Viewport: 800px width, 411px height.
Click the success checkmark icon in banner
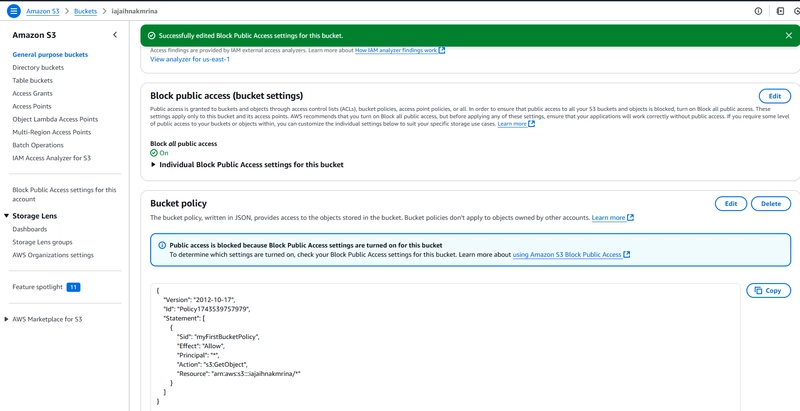click(x=151, y=36)
